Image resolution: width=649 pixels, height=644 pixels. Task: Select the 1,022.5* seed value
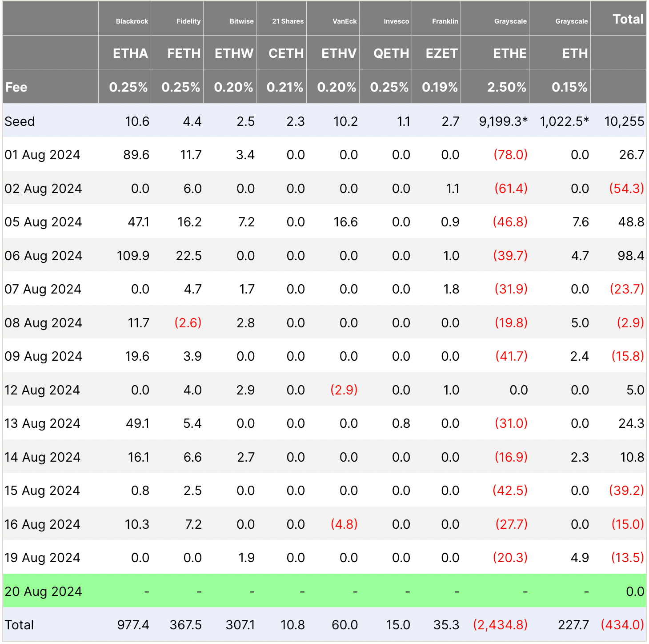click(565, 121)
